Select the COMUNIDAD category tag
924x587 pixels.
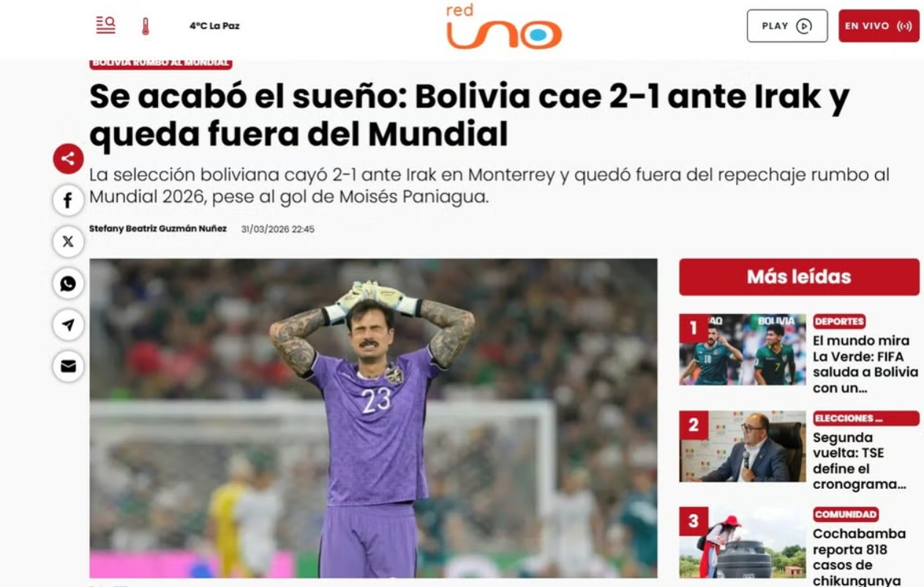tap(846, 515)
